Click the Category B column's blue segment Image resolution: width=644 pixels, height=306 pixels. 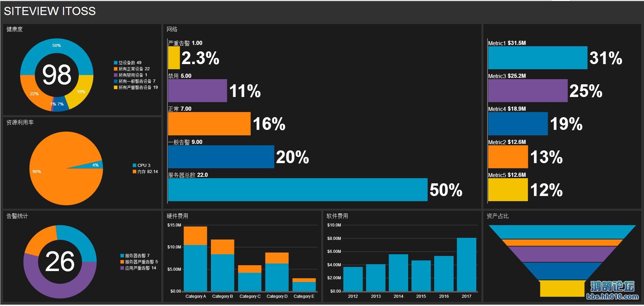point(223,273)
